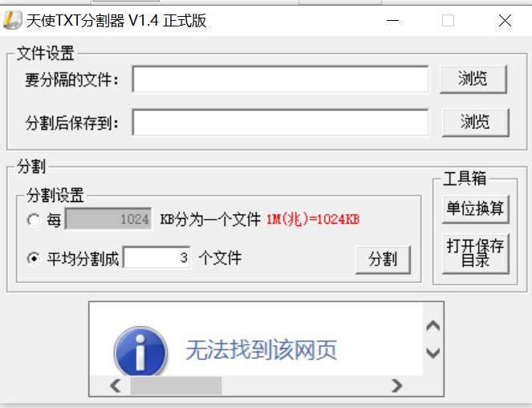Click the 打开保存目录 button

(x=475, y=253)
